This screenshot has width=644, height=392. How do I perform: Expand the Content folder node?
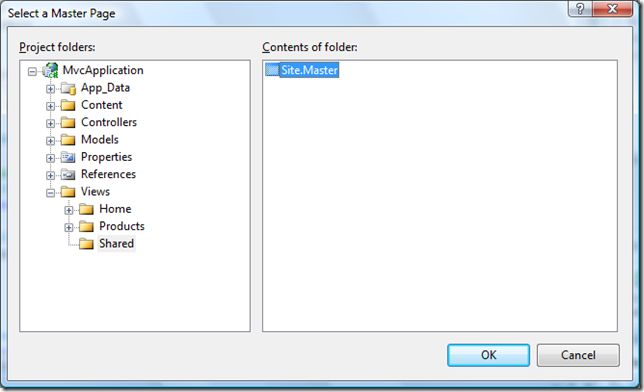pos(50,106)
